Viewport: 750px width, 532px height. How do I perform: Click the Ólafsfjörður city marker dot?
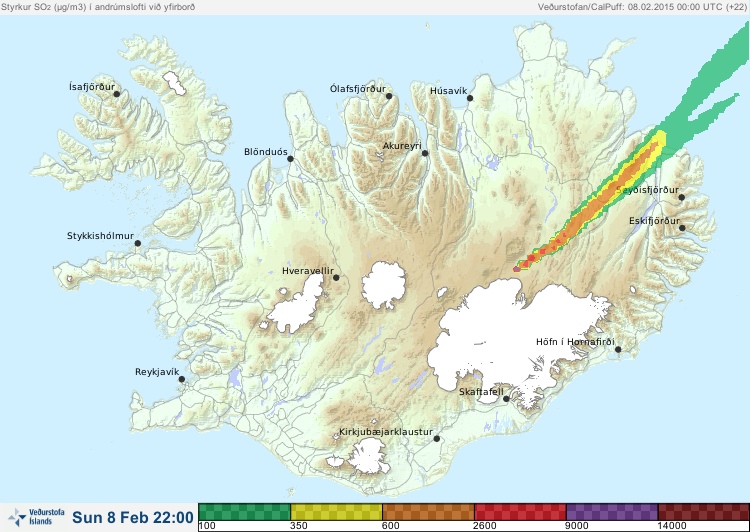pos(389,96)
